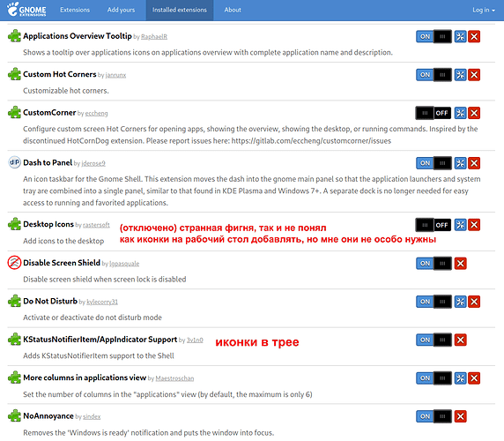Open the Extensions tab
Viewport: 504px width, 441px height.
75,10
